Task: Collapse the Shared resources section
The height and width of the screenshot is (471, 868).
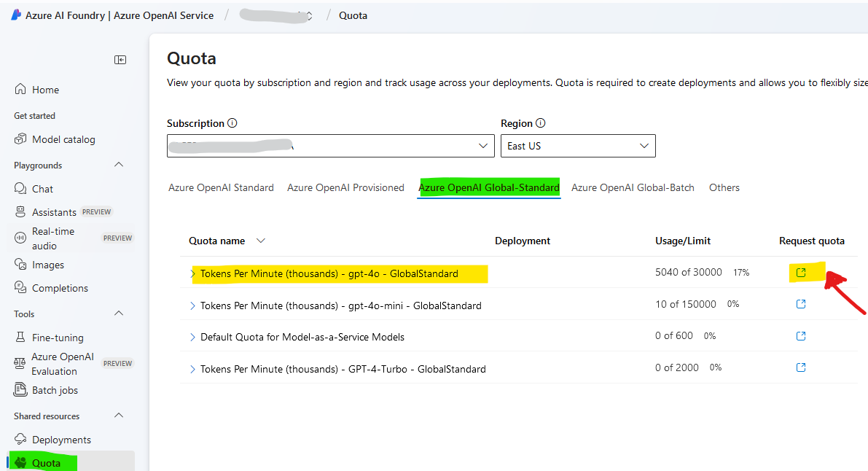Action: [x=119, y=416]
